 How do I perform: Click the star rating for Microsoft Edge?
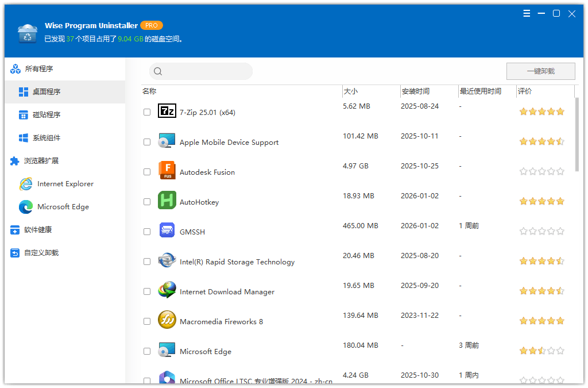pyautogui.click(x=541, y=351)
